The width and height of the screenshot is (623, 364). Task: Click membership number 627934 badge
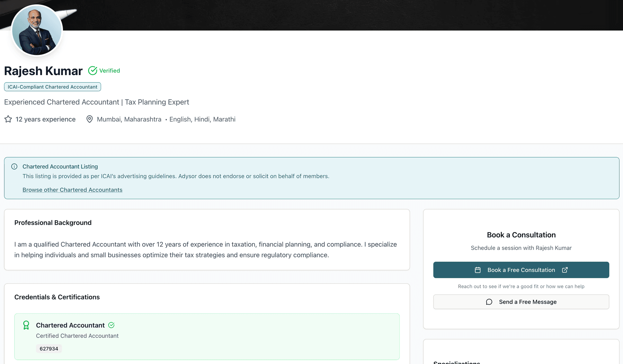(x=49, y=349)
